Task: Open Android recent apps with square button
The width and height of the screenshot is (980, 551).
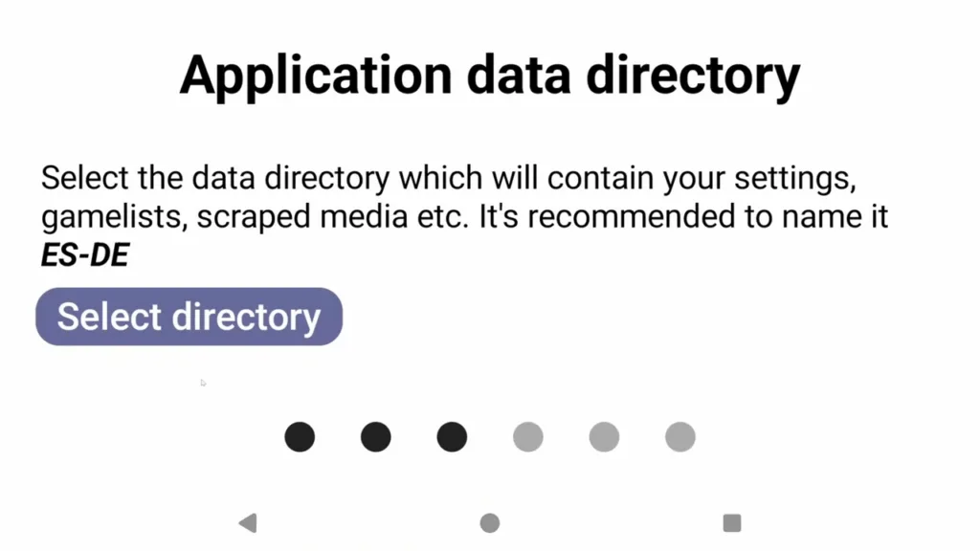Action: point(732,523)
